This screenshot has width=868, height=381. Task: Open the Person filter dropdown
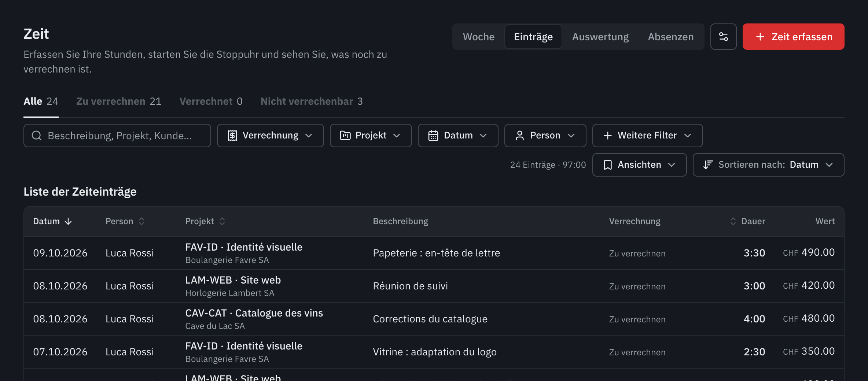point(545,136)
